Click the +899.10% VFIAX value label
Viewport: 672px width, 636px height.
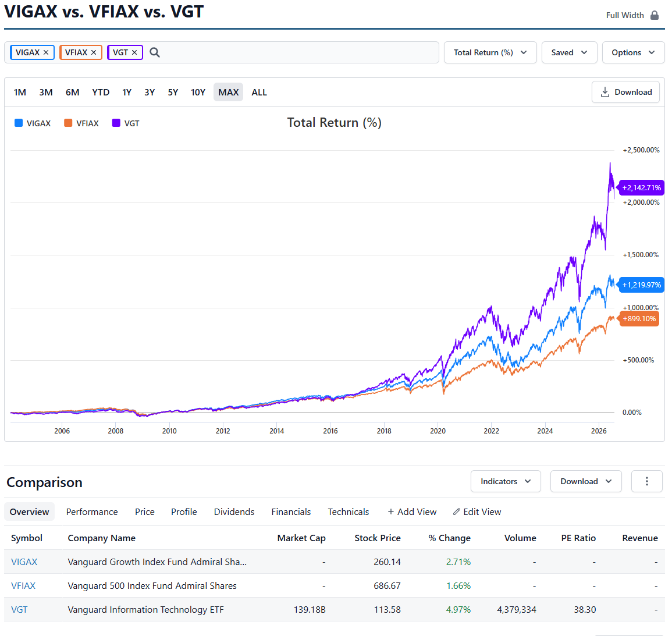[x=639, y=319]
